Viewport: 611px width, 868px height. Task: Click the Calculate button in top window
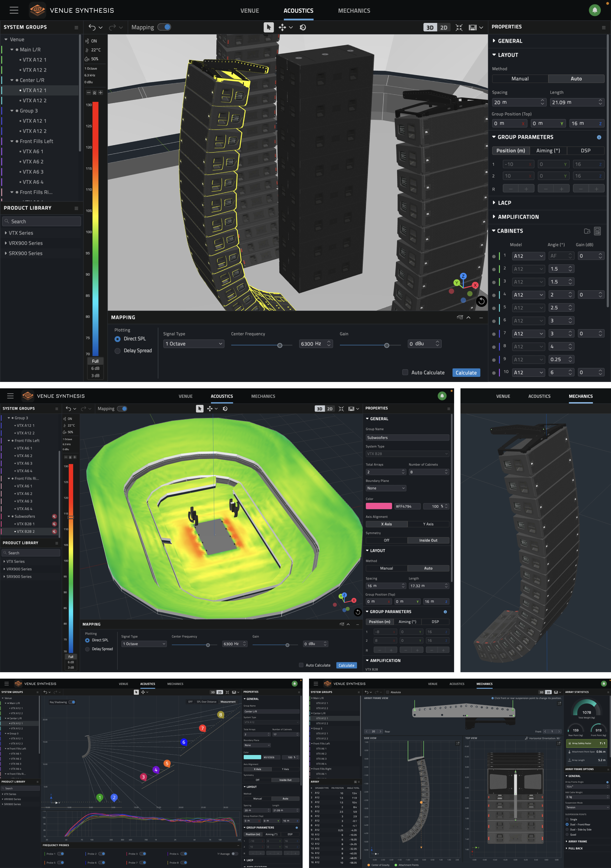[x=466, y=373]
